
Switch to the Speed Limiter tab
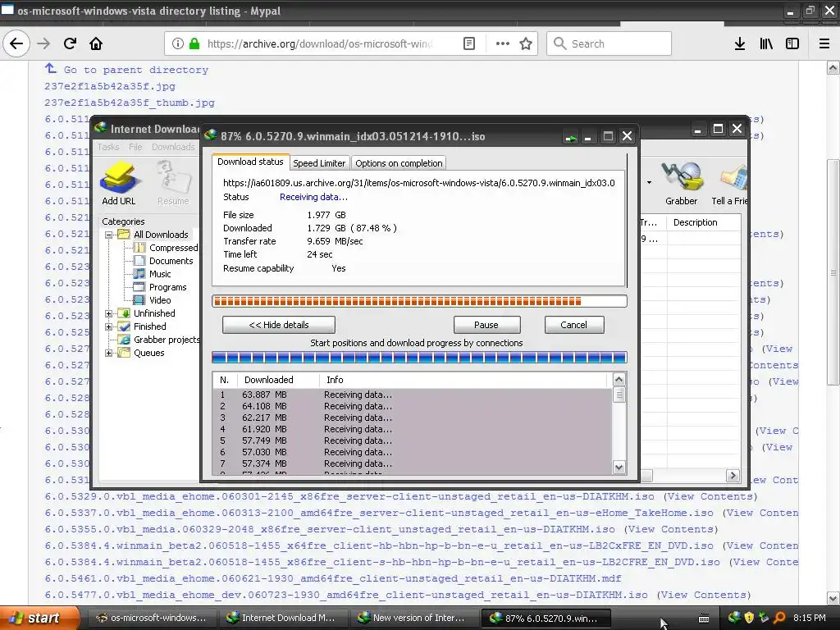click(x=319, y=163)
